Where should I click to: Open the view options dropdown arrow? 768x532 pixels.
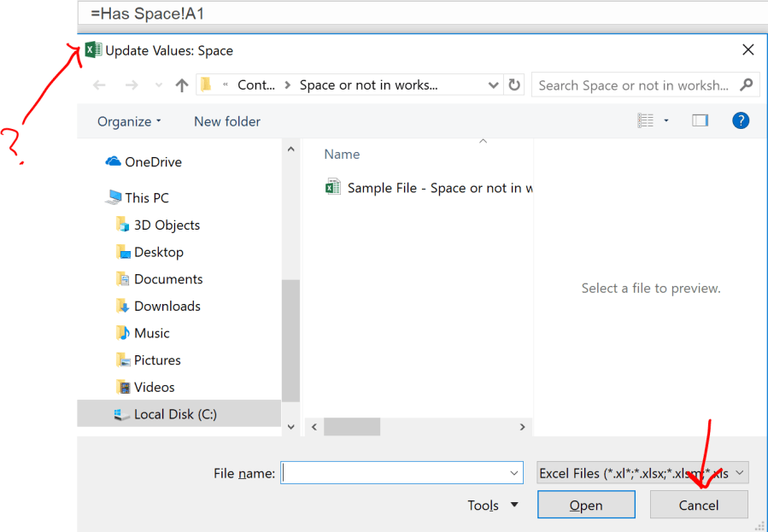[x=666, y=121]
